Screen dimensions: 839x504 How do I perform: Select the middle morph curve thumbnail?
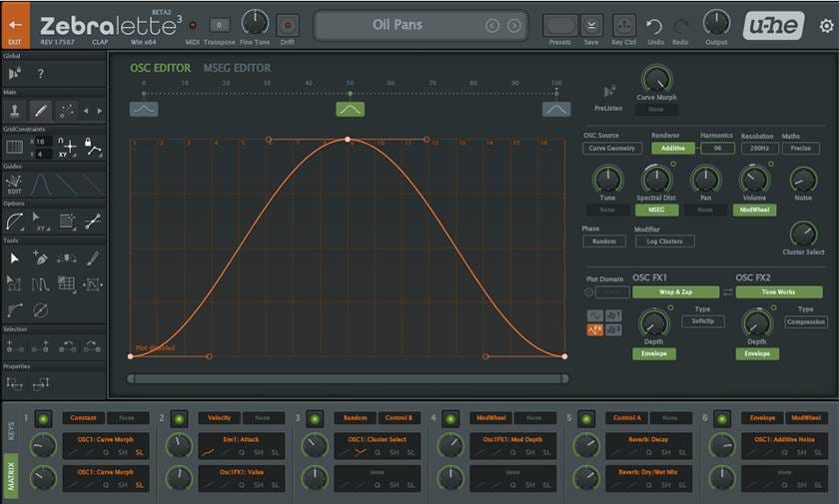click(x=350, y=109)
